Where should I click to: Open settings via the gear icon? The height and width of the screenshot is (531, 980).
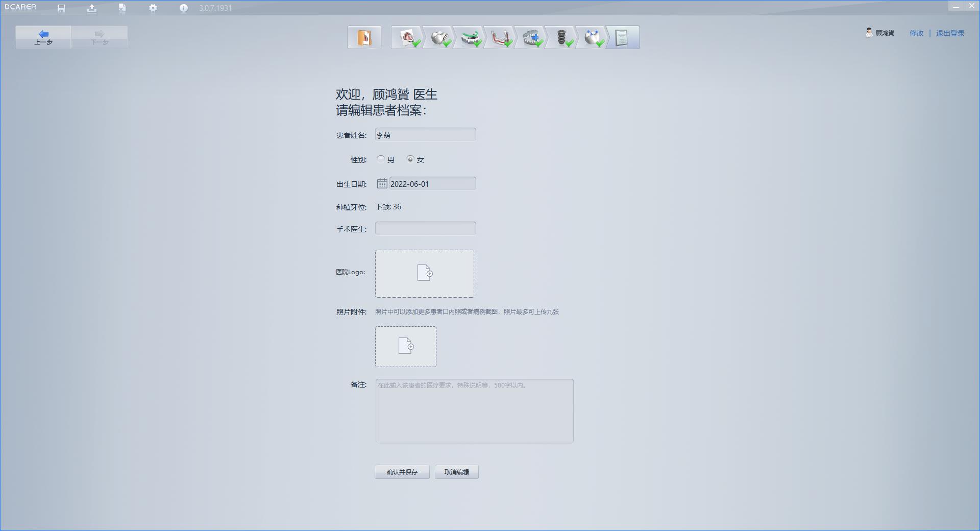point(153,8)
